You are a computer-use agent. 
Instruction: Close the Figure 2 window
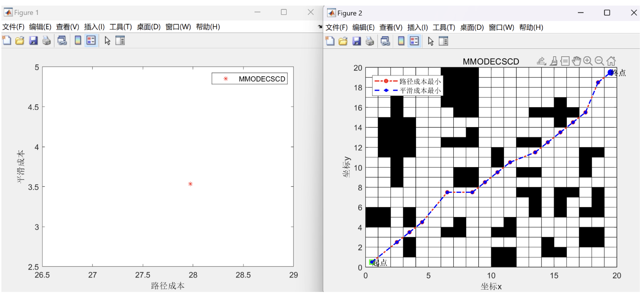(x=633, y=13)
